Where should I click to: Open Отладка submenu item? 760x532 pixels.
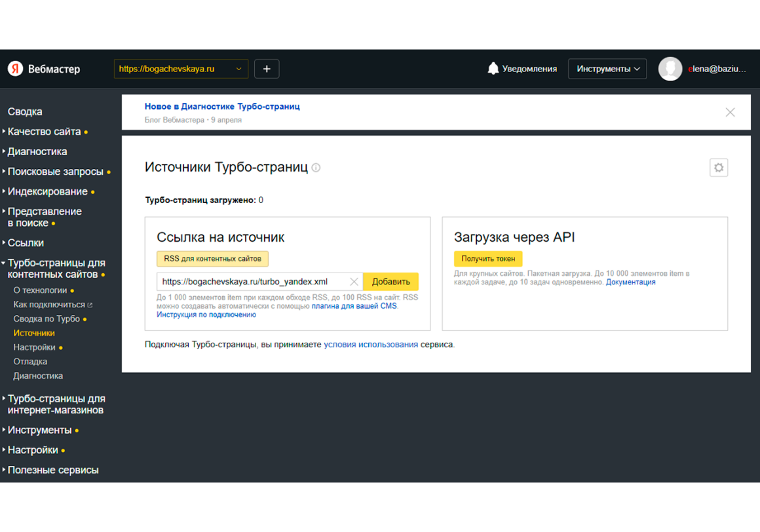30,362
